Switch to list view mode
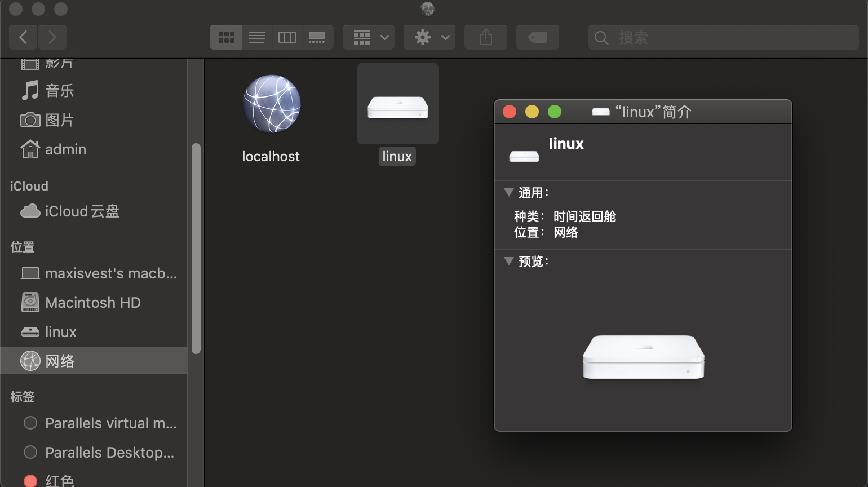Viewport: 868px width, 487px height. click(x=257, y=37)
